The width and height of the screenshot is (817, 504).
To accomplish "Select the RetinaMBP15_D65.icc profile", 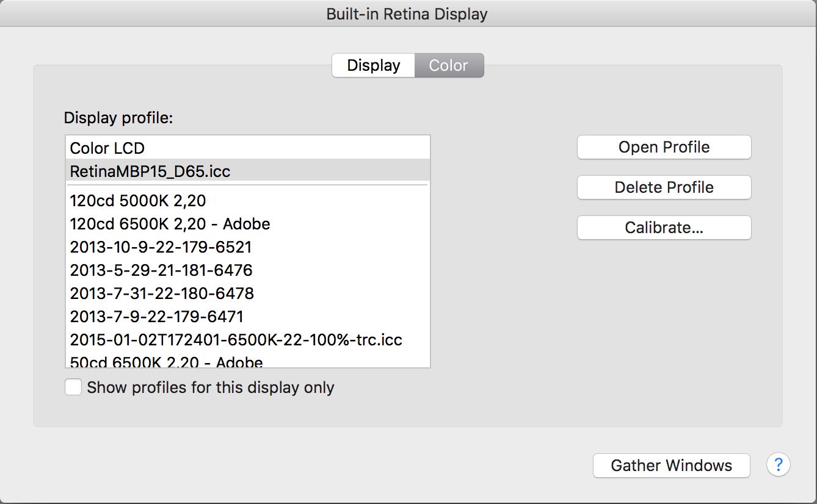I will coord(150,171).
